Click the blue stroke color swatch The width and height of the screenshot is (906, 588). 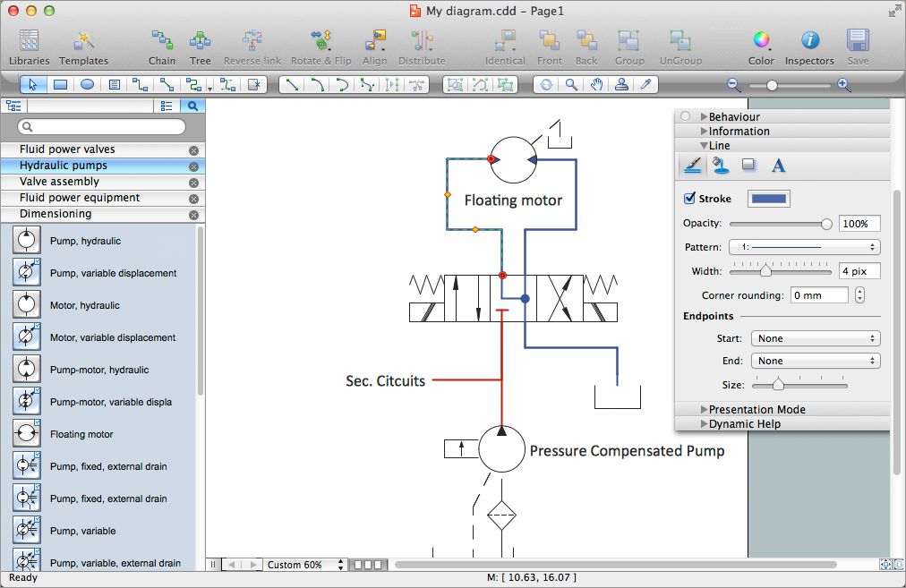[x=768, y=199]
